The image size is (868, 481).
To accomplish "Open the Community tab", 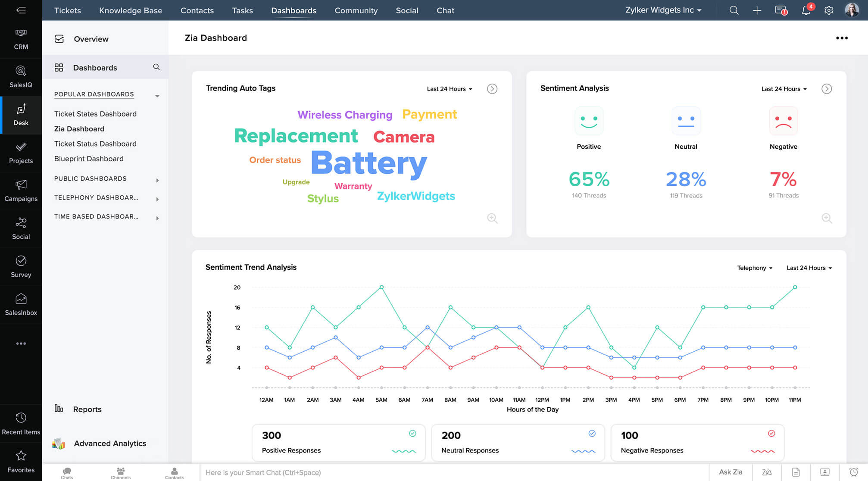I will click(x=356, y=10).
